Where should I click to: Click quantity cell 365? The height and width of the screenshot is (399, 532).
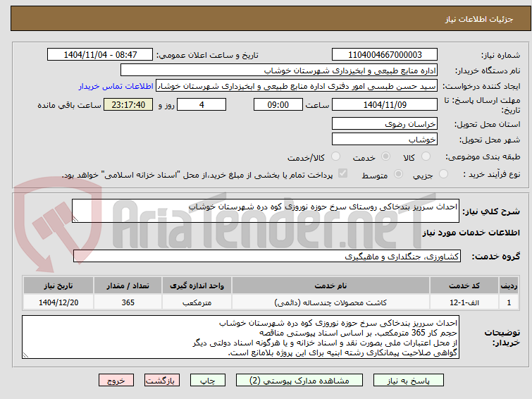coord(128,302)
